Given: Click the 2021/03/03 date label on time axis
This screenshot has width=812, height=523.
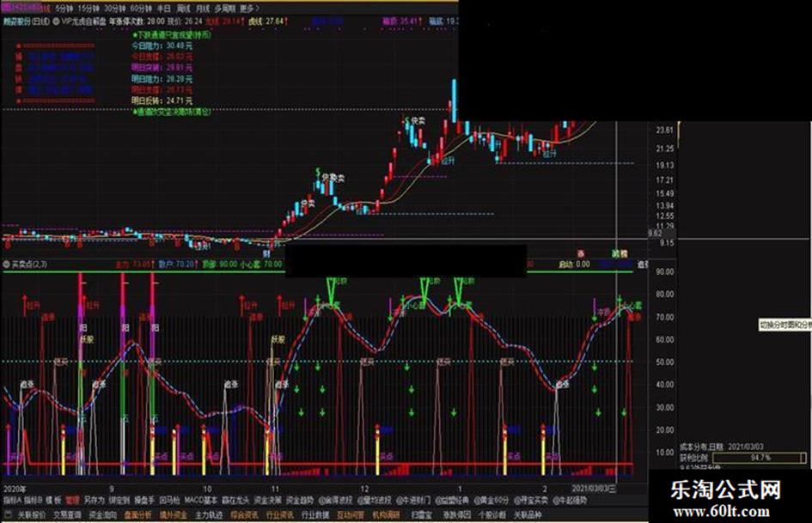Looking at the screenshot, I should pos(594,489).
